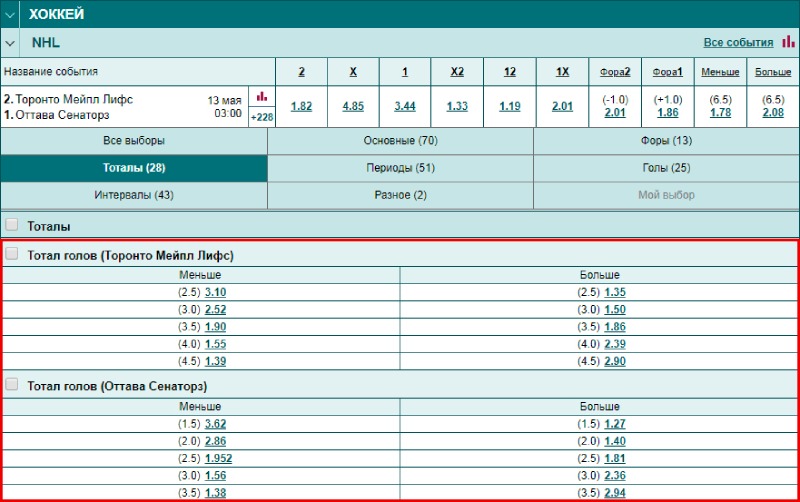Pick Ottawa under 2.5 at 1.952
The height and width of the screenshot is (502, 800).
tap(218, 459)
